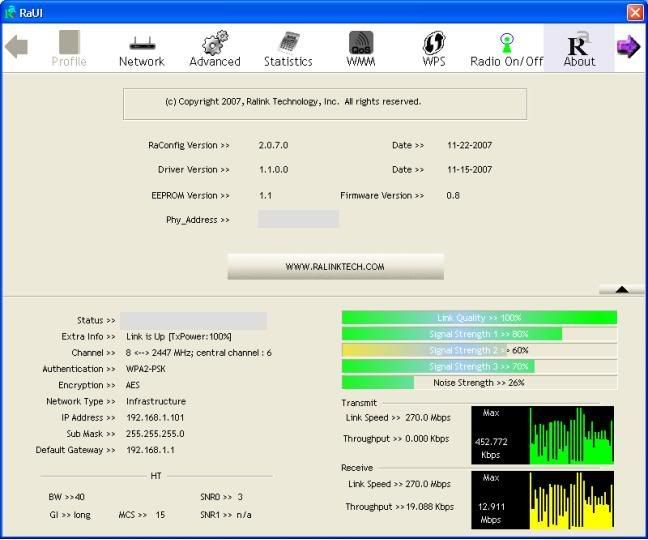Toggle Radio On/Off
Screen dimensions: 648x540
point(506,47)
